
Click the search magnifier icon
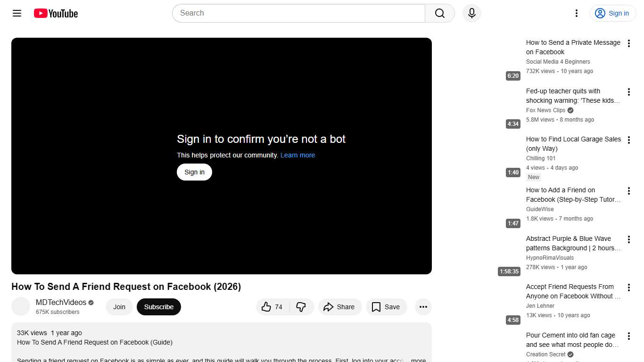[439, 13]
